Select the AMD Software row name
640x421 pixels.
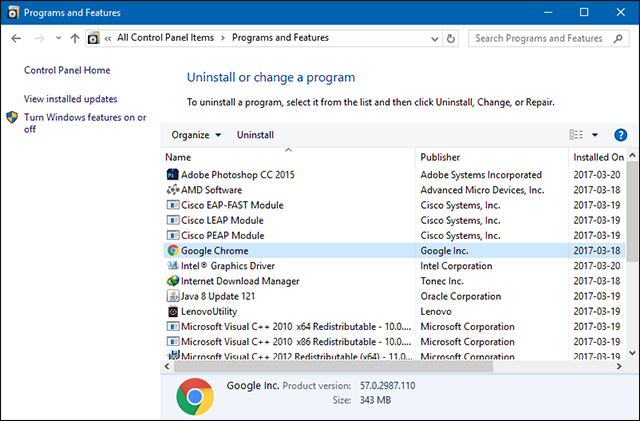[211, 190]
